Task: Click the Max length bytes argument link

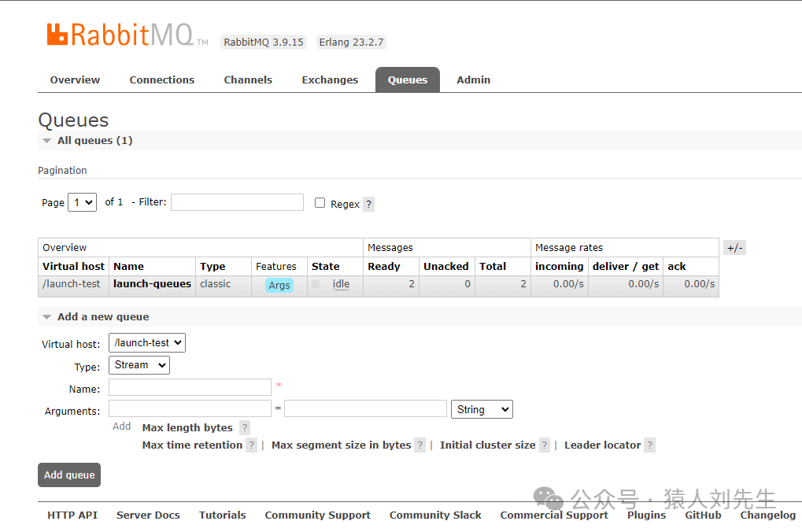Action: click(x=187, y=427)
